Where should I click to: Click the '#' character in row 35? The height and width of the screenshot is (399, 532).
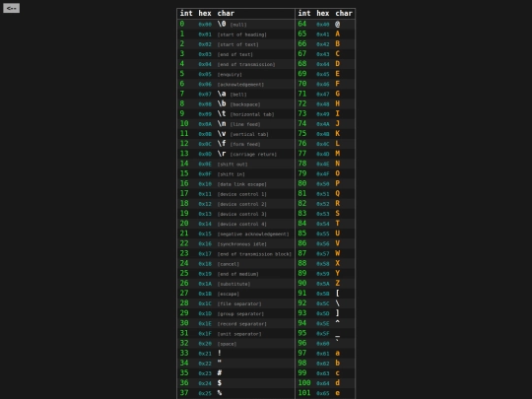(x=220, y=372)
